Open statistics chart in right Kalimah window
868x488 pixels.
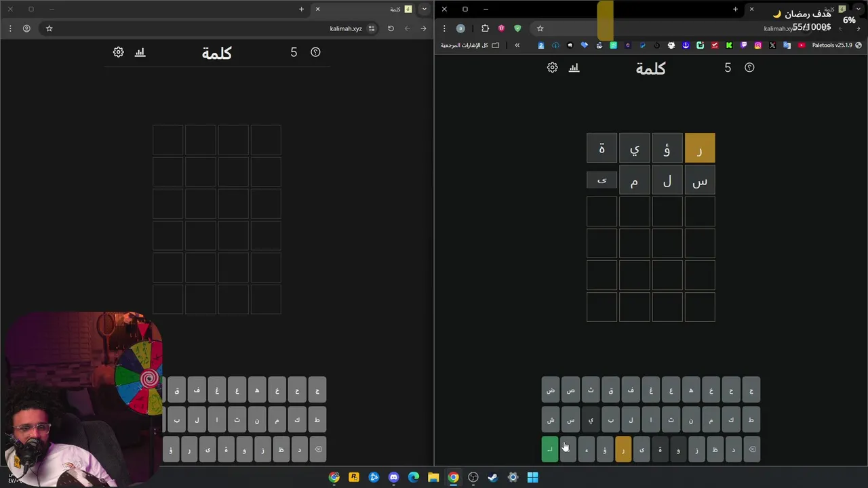point(574,68)
